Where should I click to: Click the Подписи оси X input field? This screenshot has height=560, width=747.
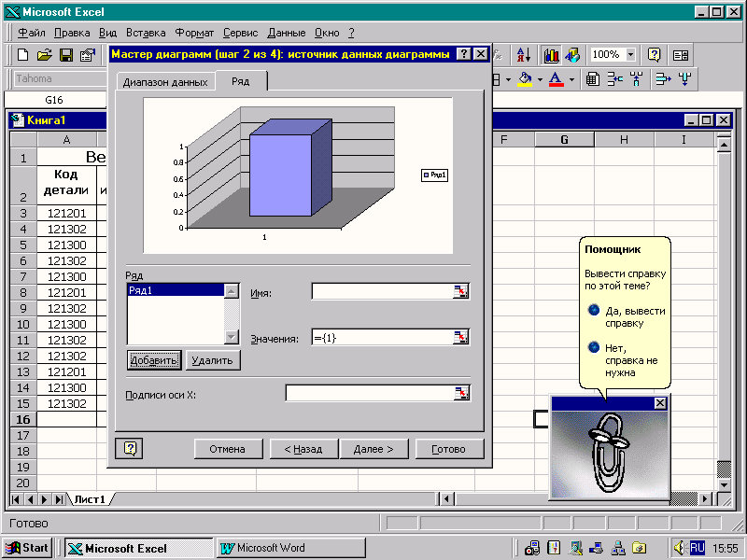click(x=370, y=393)
